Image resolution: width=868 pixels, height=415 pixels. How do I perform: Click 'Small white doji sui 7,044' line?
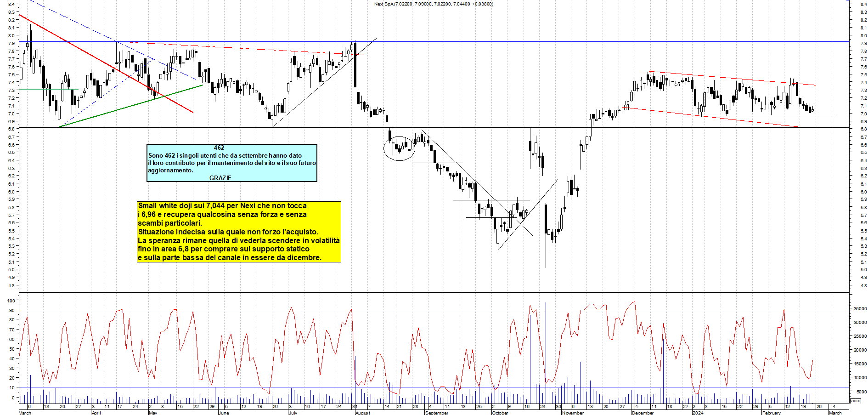(222, 205)
